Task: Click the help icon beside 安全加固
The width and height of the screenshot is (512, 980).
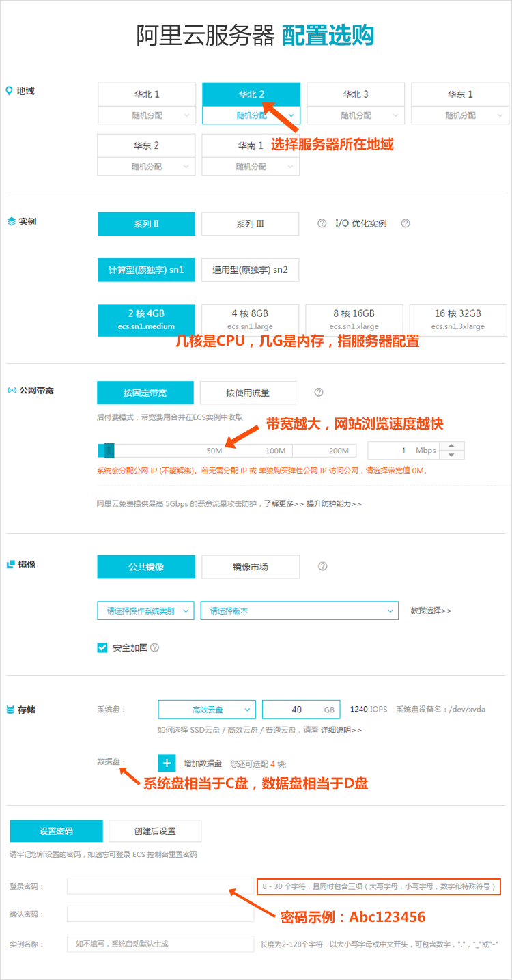Action: [154, 647]
